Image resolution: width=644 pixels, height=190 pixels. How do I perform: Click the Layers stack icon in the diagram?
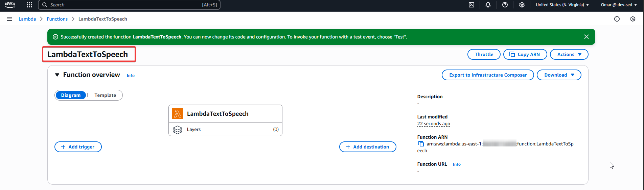pos(178,130)
